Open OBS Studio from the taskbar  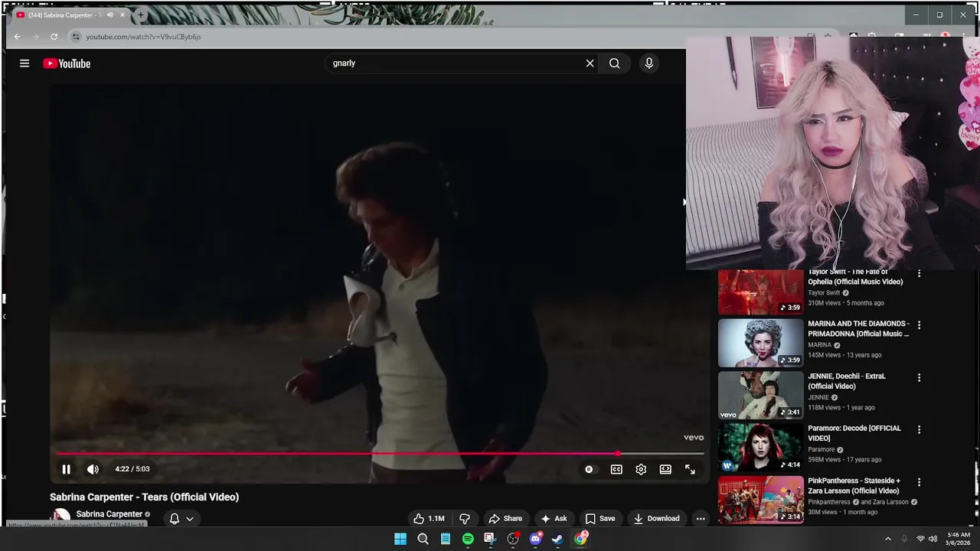point(513,539)
